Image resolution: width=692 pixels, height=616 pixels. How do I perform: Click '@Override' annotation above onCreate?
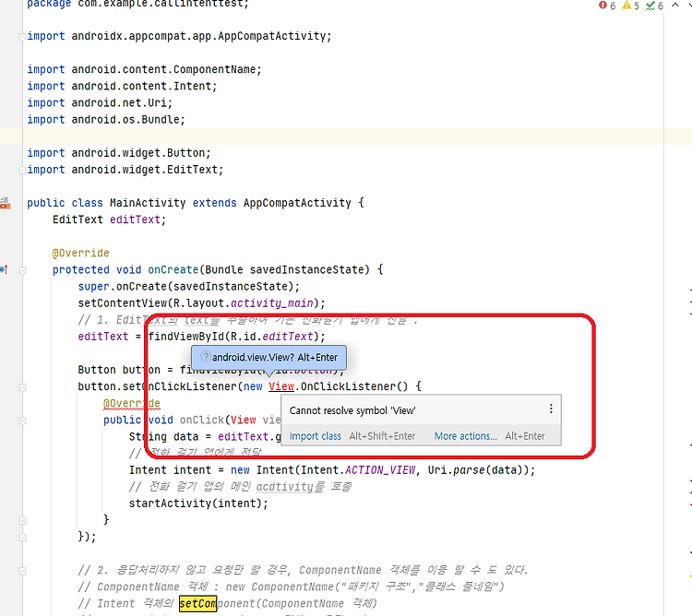pyautogui.click(x=81, y=254)
